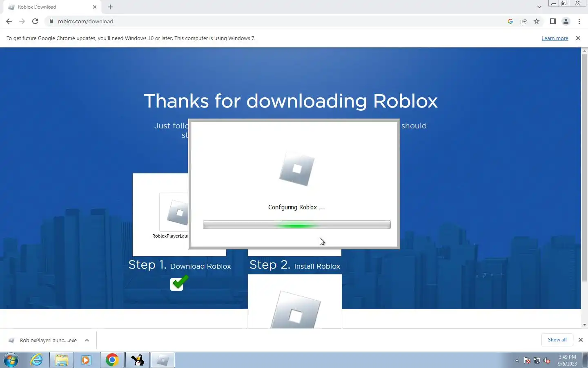The height and width of the screenshot is (368, 588).
Task: Open the Learn more link
Action: click(x=555, y=38)
